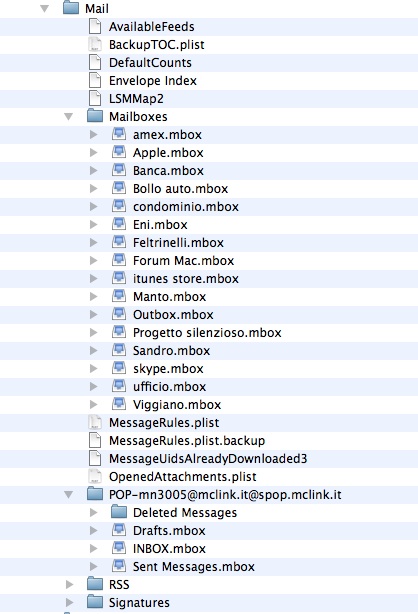Click the Sent Messages.mbox mailbox icon
Image resolution: width=418 pixels, height=614 pixels.
point(119,566)
